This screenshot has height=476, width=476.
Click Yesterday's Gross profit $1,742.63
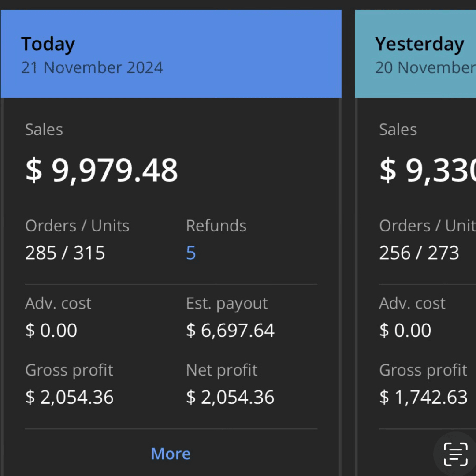(x=423, y=397)
